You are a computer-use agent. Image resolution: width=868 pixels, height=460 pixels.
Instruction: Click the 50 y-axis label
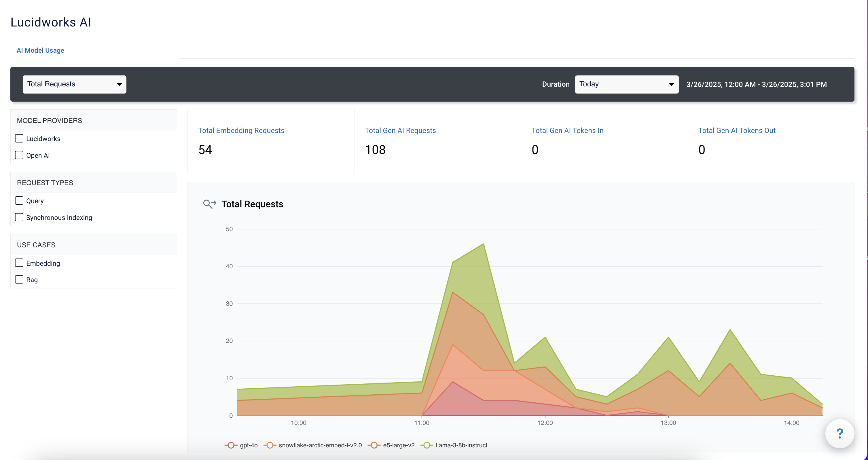click(229, 229)
